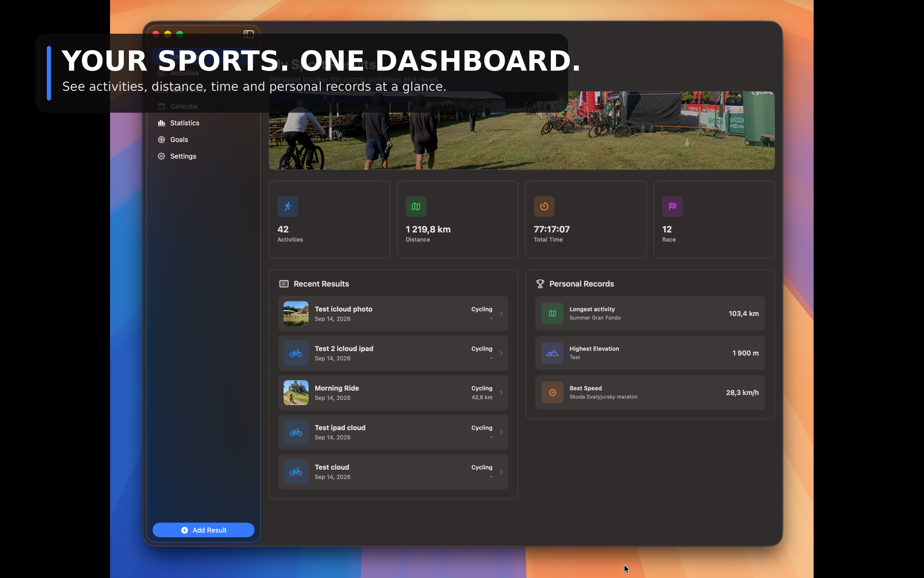The height and width of the screenshot is (578, 924).
Task: Expand Morning Ride chevron
Action: click(501, 393)
